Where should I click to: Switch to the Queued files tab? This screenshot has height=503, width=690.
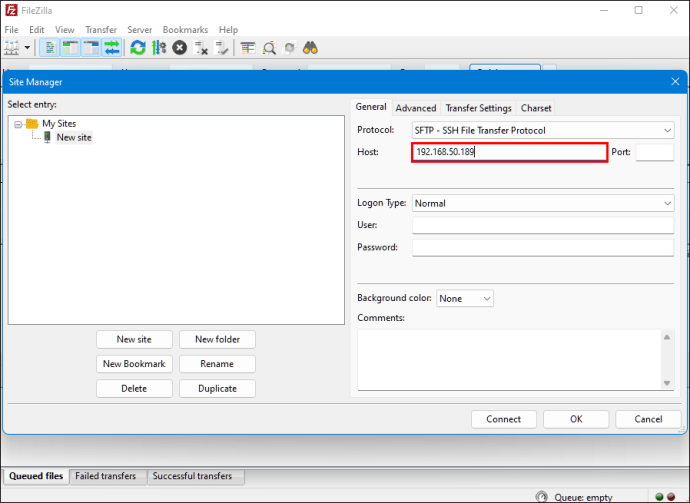point(36,476)
